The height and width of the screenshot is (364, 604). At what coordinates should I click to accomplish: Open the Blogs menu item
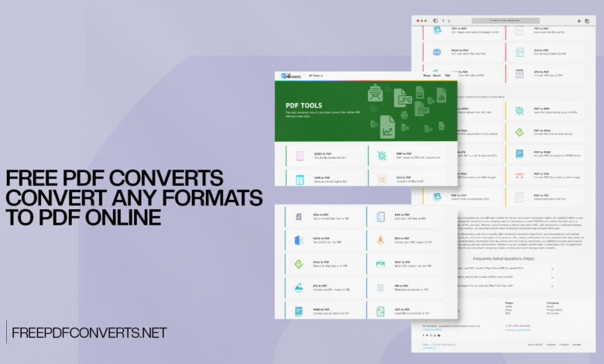point(428,75)
